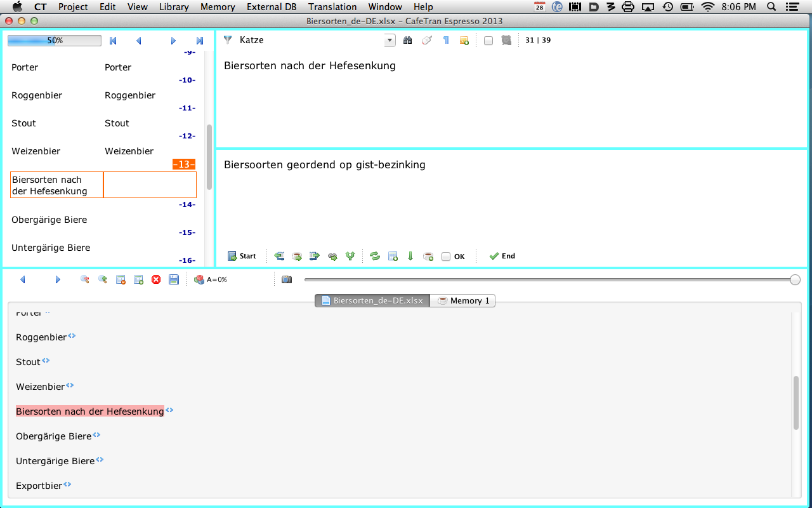Toggle the pilcrow formatting marks icon
Image resolution: width=812 pixels, height=508 pixels.
(446, 41)
